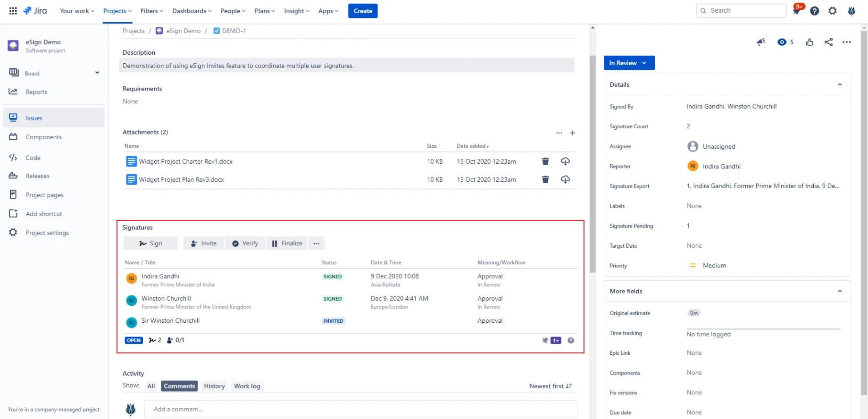Open the Filters menu
The width and height of the screenshot is (868, 419).
click(x=152, y=11)
